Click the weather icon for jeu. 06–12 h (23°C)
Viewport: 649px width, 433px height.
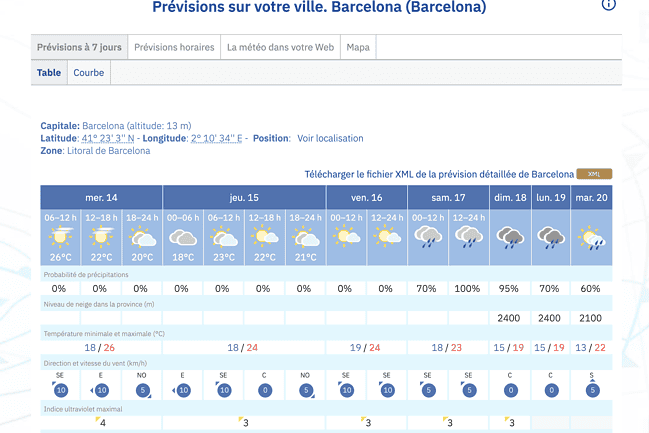point(224,238)
